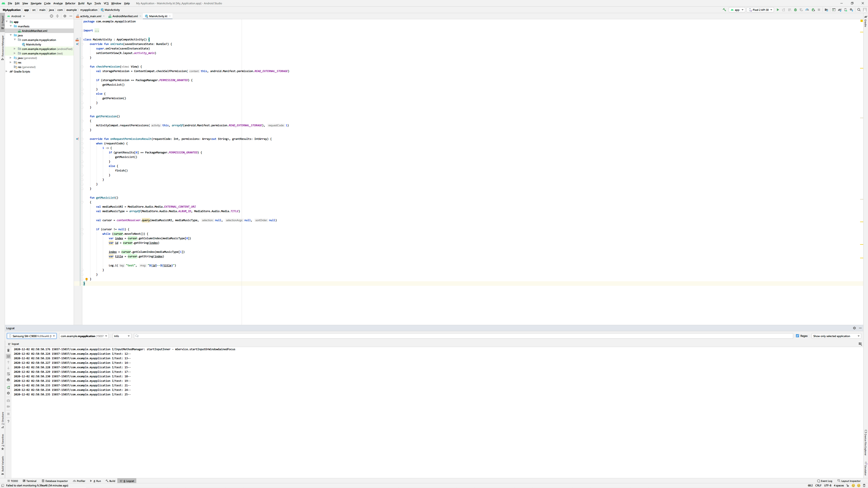Expand the Gradle Scripts tree node
This screenshot has width=868, height=488.
(x=7, y=71)
